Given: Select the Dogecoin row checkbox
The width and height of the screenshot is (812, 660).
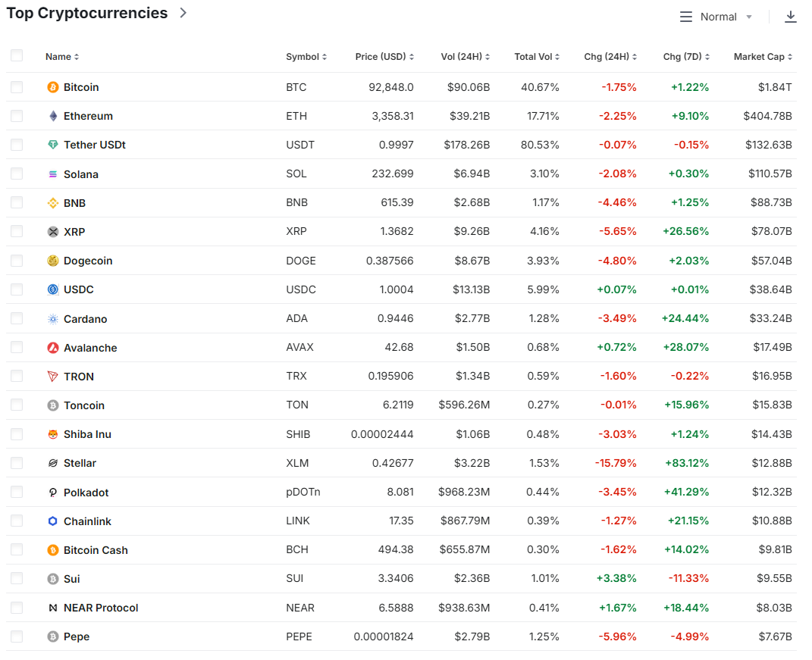Looking at the screenshot, I should [17, 261].
